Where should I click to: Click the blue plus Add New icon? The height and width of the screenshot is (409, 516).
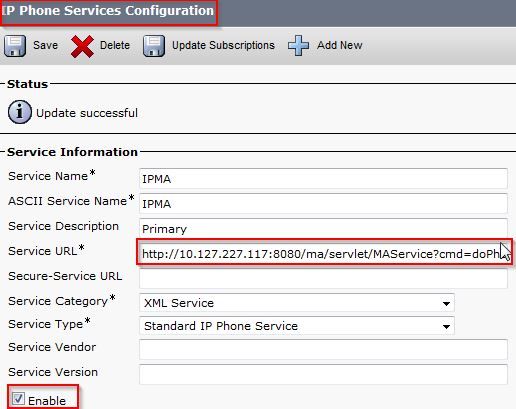point(298,45)
